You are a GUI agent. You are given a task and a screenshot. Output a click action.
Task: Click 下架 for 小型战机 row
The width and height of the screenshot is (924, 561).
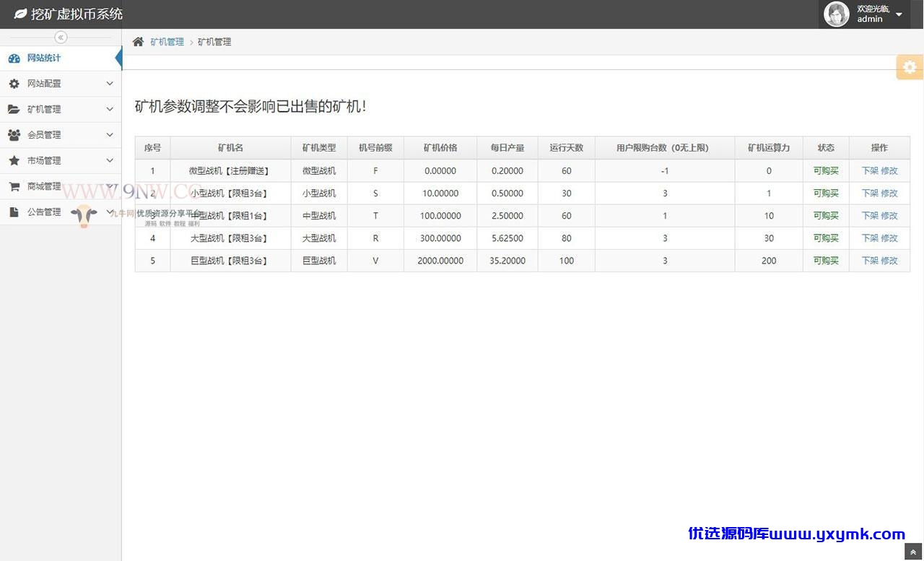[870, 193]
